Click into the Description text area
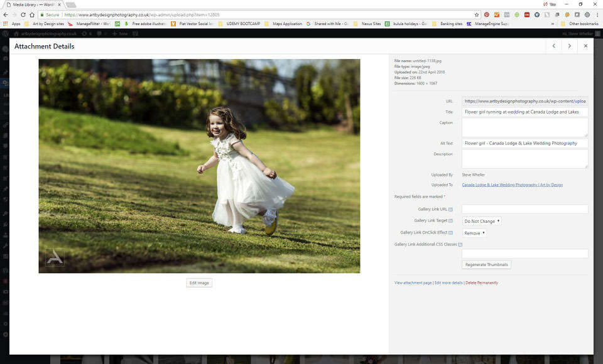The height and width of the screenshot is (364, 603). pyautogui.click(x=525, y=159)
